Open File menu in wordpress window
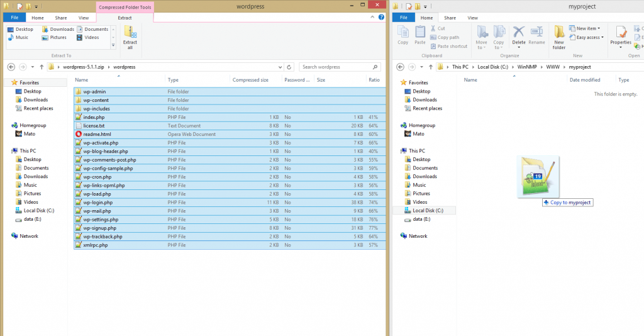This screenshot has width=644, height=336. 14,18
